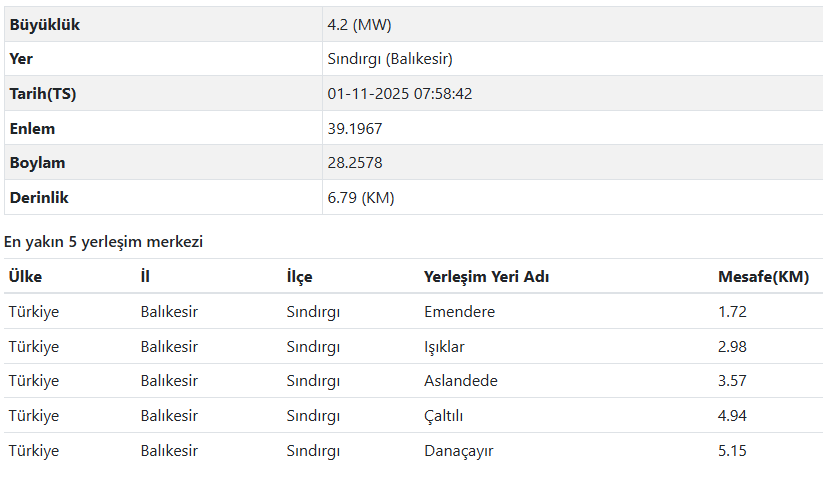Click the magnitude value 4.2 (MW)
823x483 pixels.
(359, 25)
